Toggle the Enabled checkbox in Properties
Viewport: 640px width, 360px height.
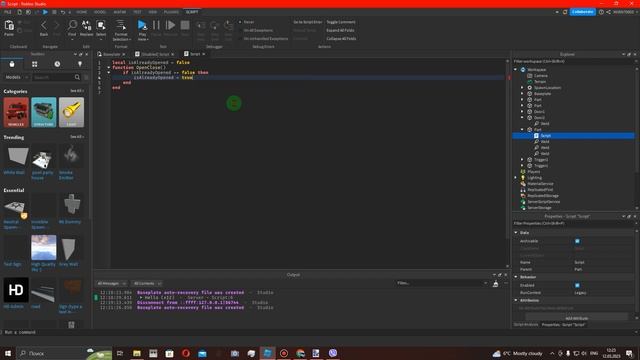point(577,285)
